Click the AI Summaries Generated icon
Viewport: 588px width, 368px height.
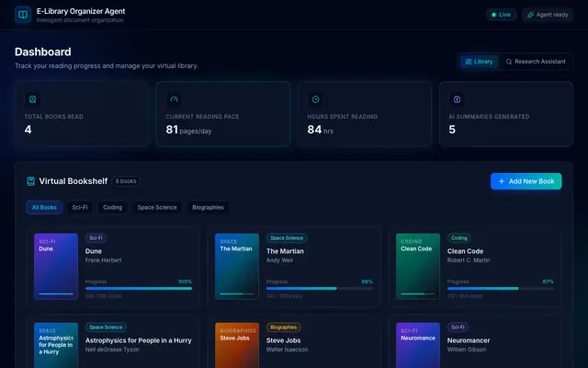tap(457, 99)
